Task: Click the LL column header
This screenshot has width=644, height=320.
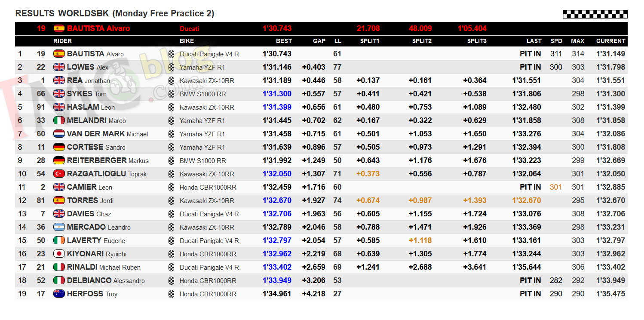Action: 337,41
